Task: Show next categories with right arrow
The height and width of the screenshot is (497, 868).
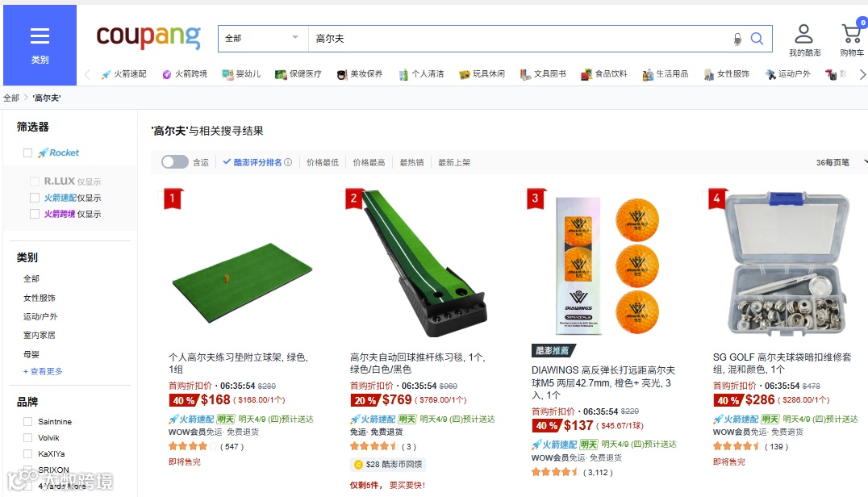Action: click(x=862, y=74)
